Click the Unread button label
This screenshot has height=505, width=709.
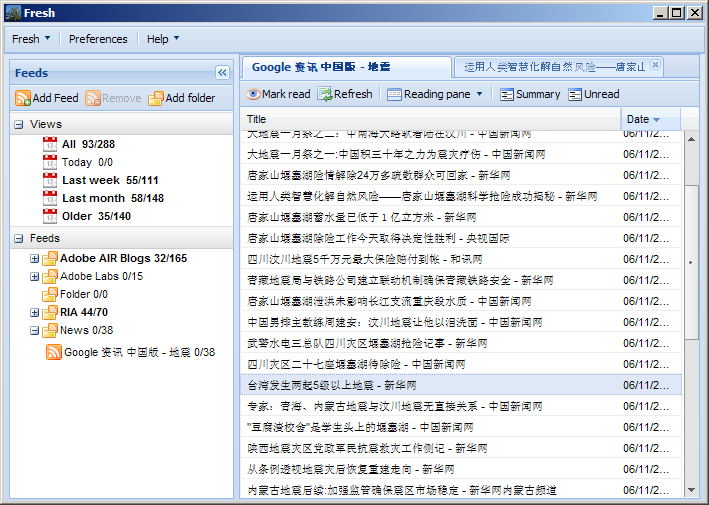pyautogui.click(x=602, y=94)
